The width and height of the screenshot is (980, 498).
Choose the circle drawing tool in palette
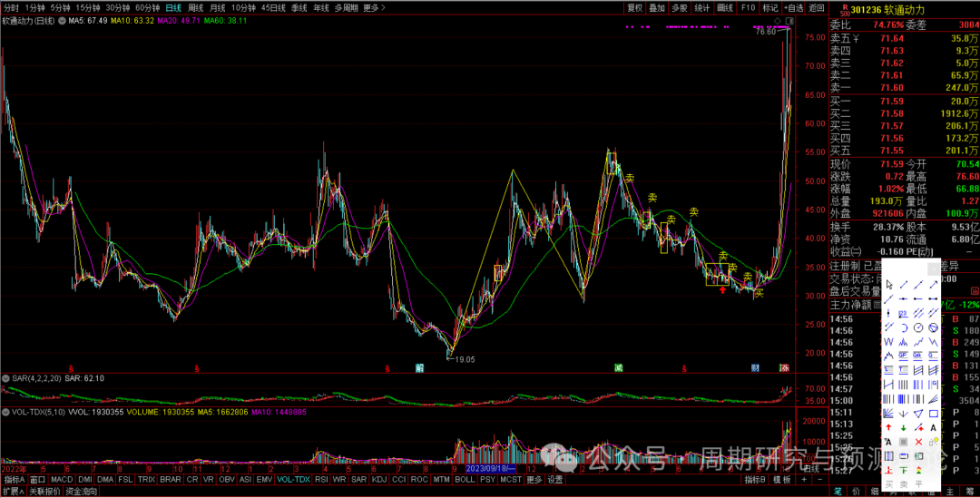click(918, 327)
